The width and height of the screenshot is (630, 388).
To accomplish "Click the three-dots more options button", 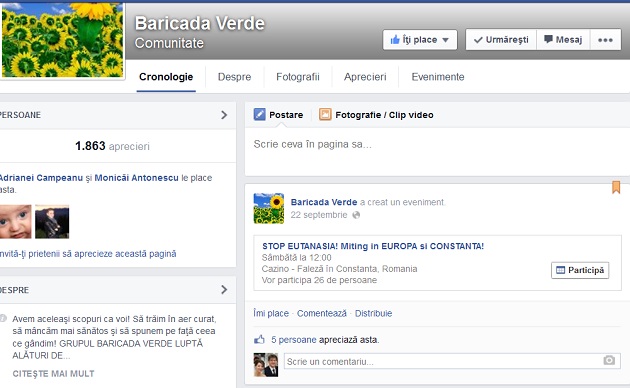I will (x=605, y=40).
